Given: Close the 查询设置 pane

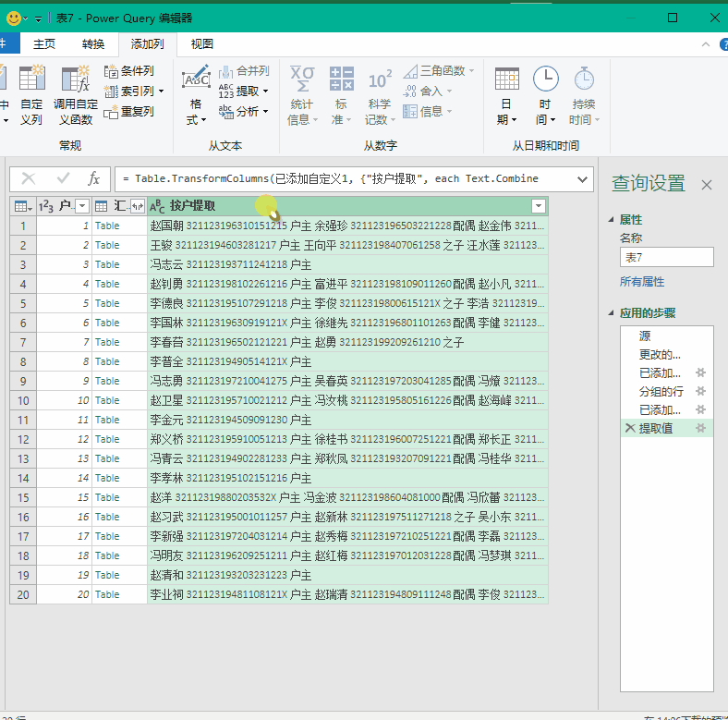Looking at the screenshot, I should tap(706, 185).
